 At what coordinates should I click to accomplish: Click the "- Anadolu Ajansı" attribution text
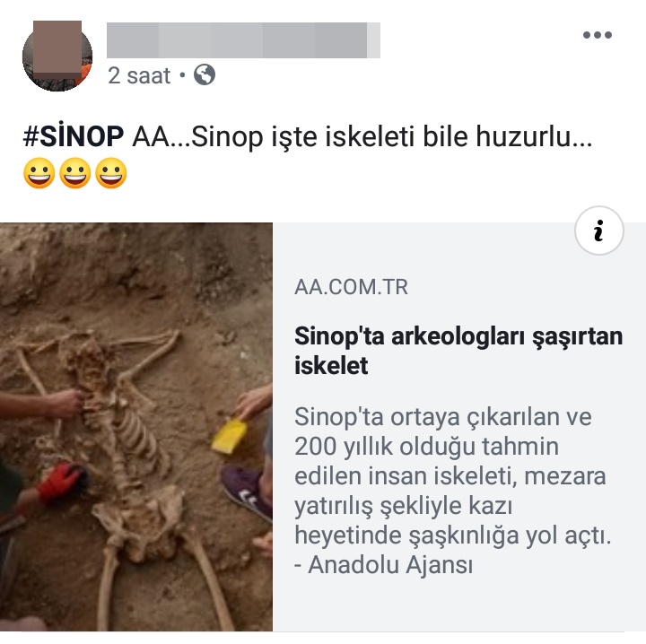(x=384, y=564)
